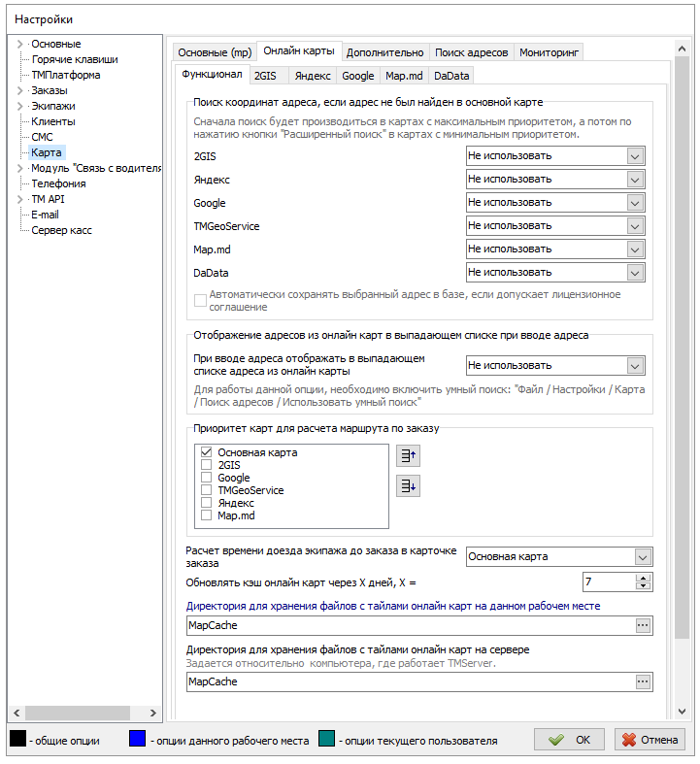Move selected map down in priority
The width and height of the screenshot is (700, 764).
408,486
